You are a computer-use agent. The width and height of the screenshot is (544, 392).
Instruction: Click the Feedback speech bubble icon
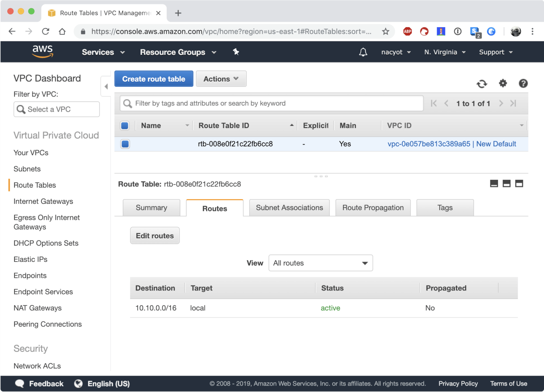click(x=20, y=384)
